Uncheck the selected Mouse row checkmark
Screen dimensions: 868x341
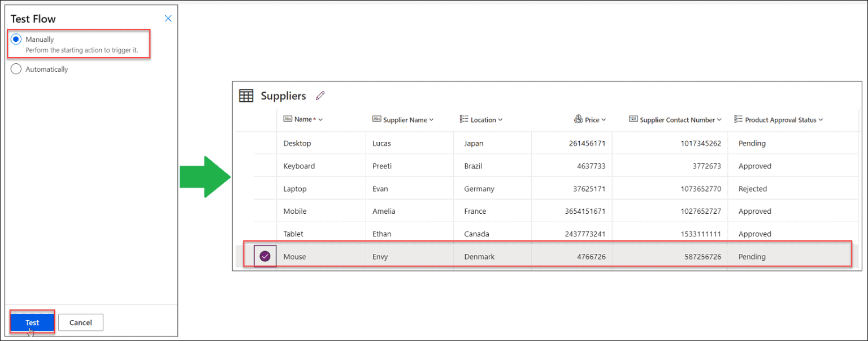[x=265, y=257]
